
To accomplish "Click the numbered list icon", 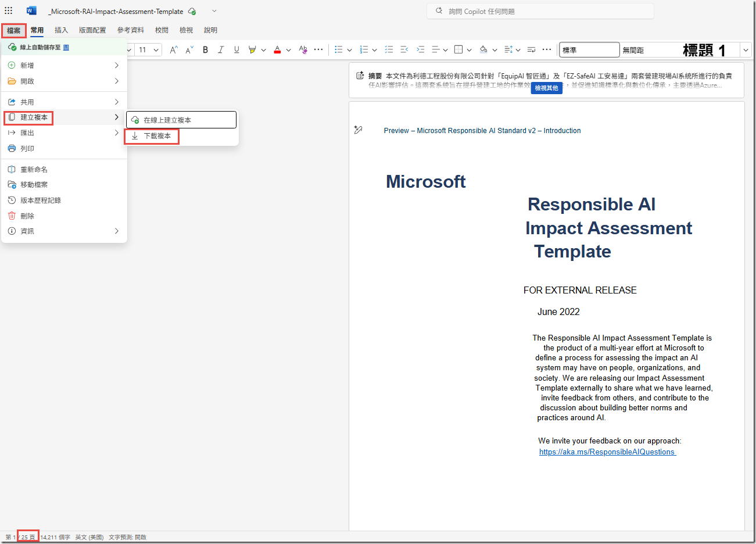I will 364,50.
